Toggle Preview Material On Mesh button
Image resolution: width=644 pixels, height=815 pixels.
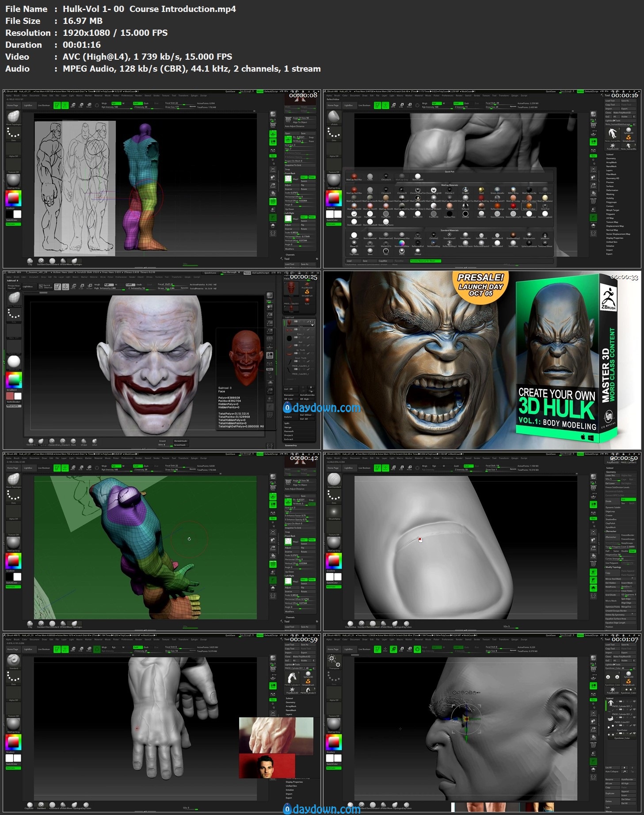click(x=426, y=261)
